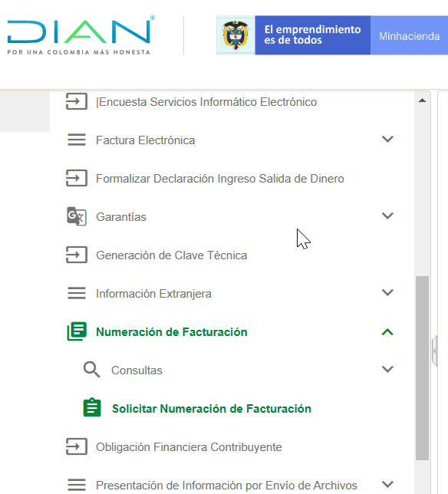448x494 pixels.
Task: Click the hamburger icon beside Factura Electrónica
Action: coord(77,140)
